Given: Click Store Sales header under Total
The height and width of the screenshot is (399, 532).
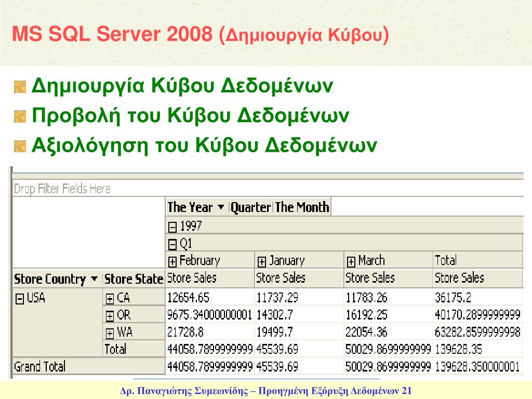Looking at the screenshot, I should point(478,278).
